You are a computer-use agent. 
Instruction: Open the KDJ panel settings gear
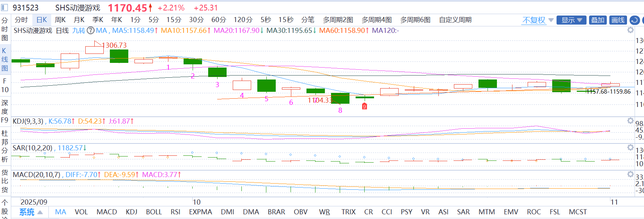[x=631, y=121]
